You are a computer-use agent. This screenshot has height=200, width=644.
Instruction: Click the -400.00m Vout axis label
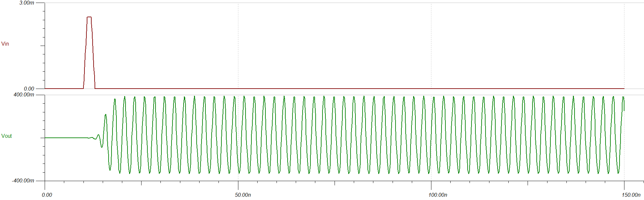click(23, 180)
